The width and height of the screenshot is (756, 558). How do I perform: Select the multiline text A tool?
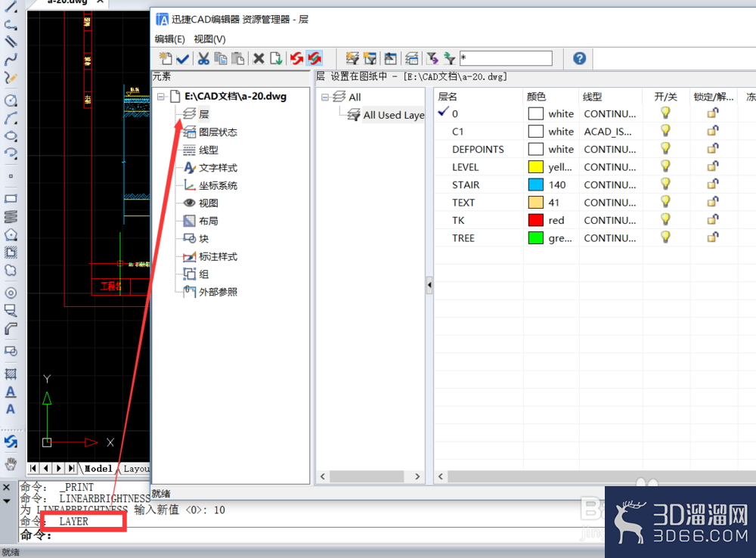(x=10, y=392)
